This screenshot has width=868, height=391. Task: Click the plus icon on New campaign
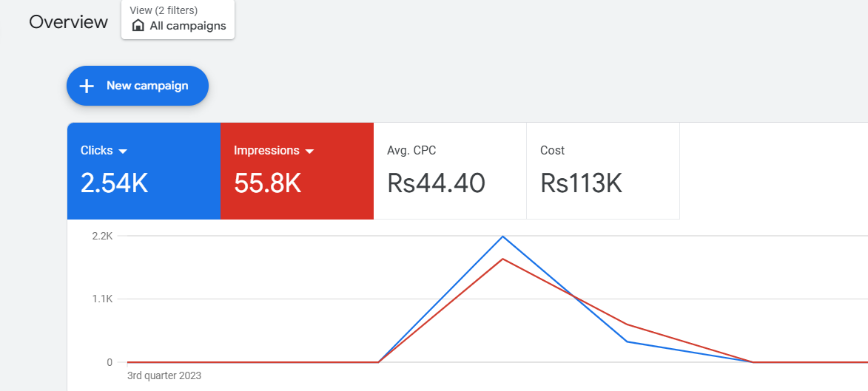[x=87, y=86]
